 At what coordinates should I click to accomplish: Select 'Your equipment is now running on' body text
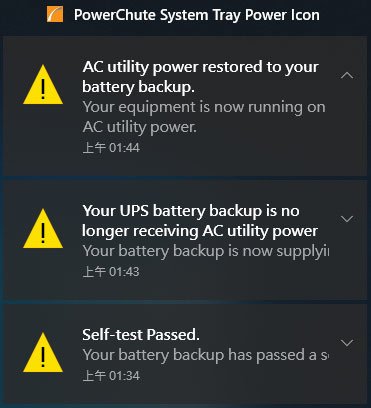pos(204,107)
